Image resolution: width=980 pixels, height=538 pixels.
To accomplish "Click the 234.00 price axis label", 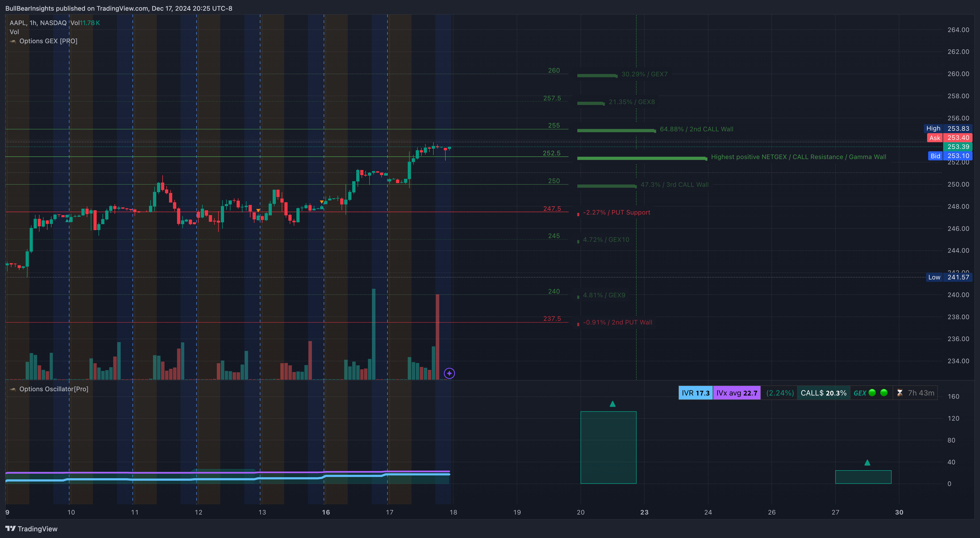I will tap(958, 361).
